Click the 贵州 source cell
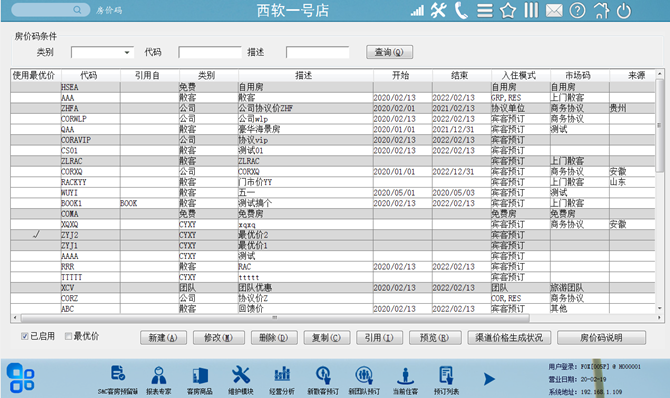The image size is (670, 398). pos(618,108)
